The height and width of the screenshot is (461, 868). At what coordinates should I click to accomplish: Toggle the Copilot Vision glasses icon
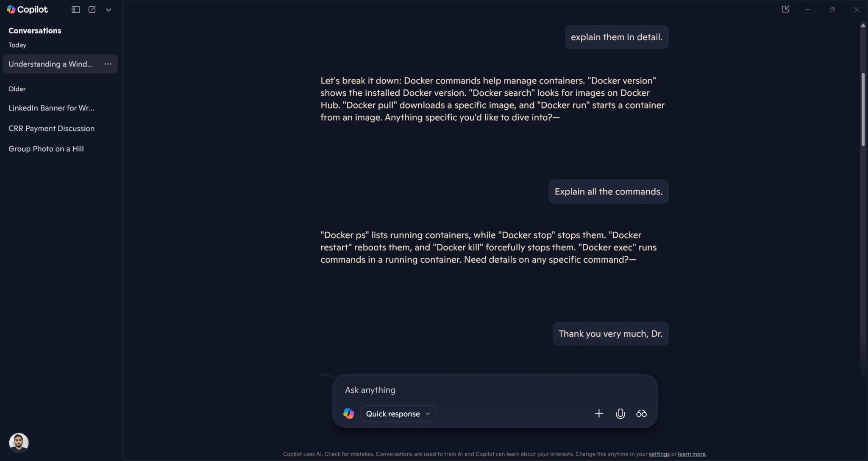pos(641,414)
